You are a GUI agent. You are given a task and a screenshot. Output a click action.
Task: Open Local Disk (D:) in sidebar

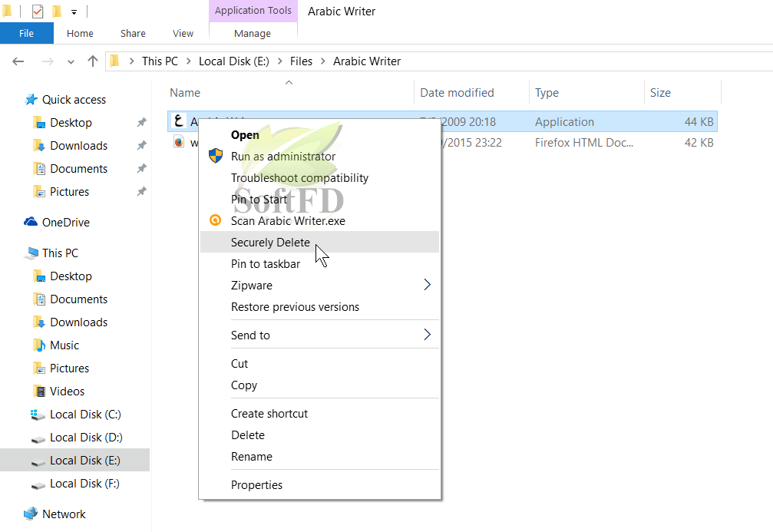[86, 438]
